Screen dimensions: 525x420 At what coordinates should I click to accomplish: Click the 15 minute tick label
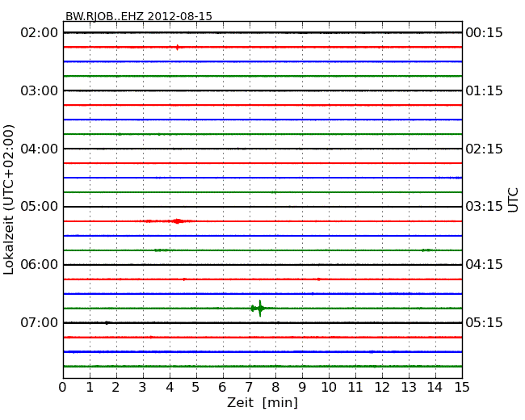point(462,388)
